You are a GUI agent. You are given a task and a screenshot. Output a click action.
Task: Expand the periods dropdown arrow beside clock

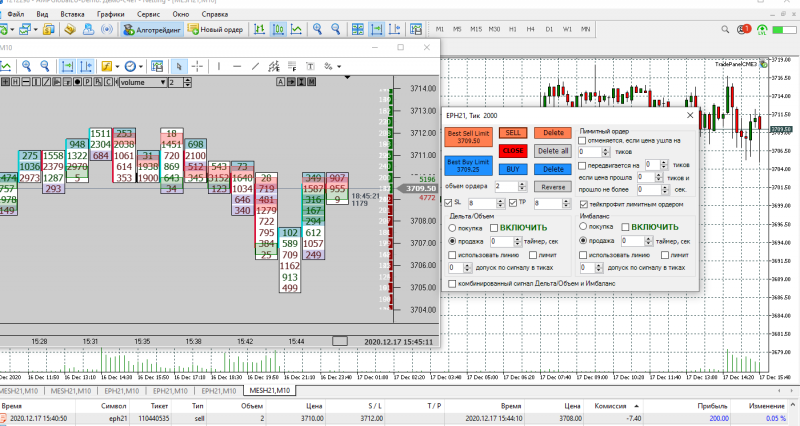140,66
